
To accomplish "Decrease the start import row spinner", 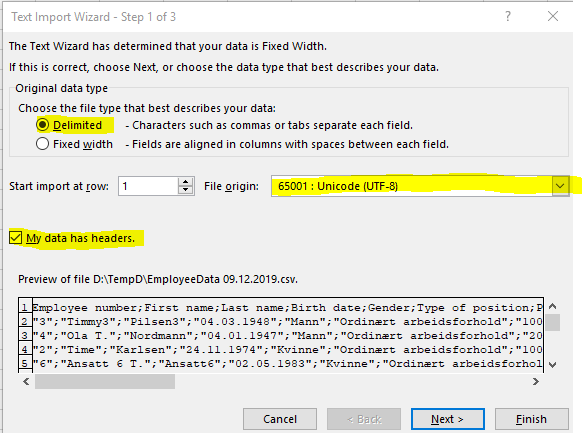I will (186, 190).
